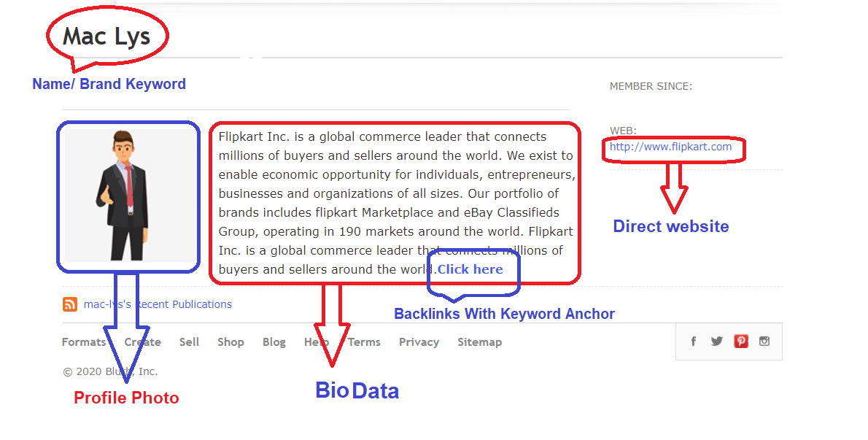Viewport: 868px width, 440px height.
Task: Click the red Pinterest icon
Action: point(741,341)
